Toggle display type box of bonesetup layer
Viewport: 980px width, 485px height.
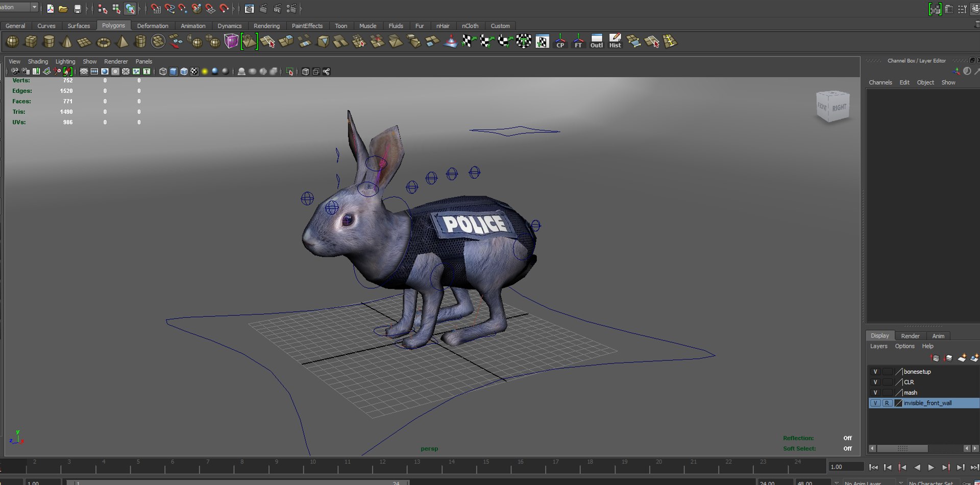tap(888, 372)
